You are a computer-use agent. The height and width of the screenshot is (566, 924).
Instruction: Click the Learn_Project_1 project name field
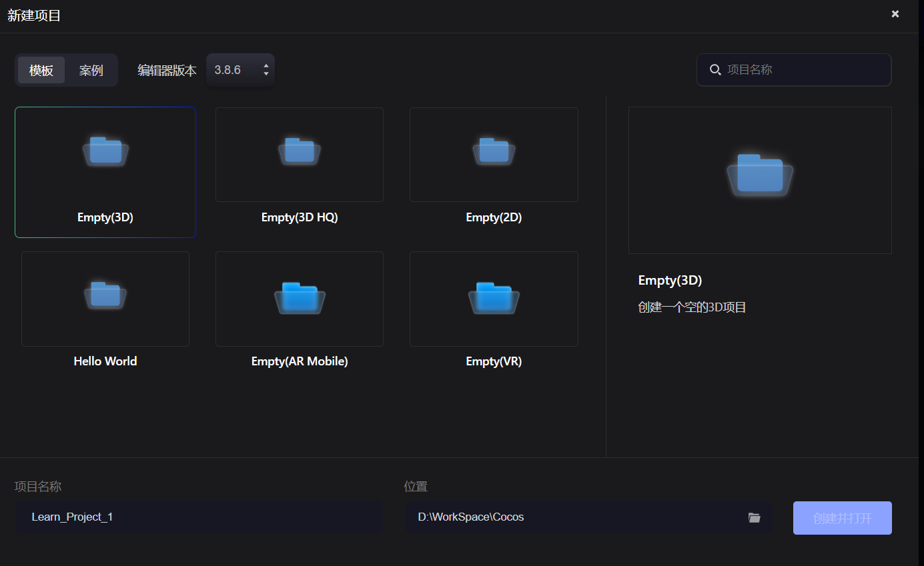pos(199,517)
